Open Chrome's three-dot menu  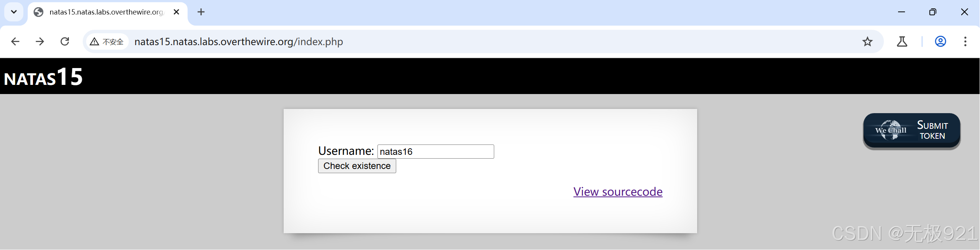(x=965, y=41)
